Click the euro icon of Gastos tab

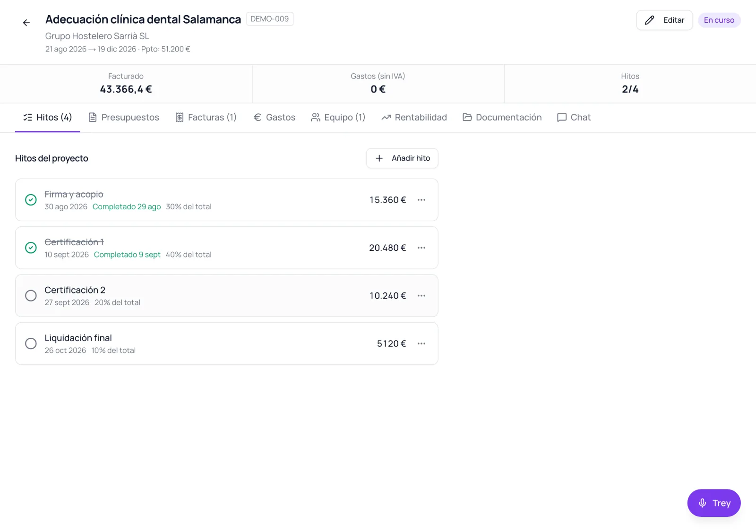[x=258, y=117]
